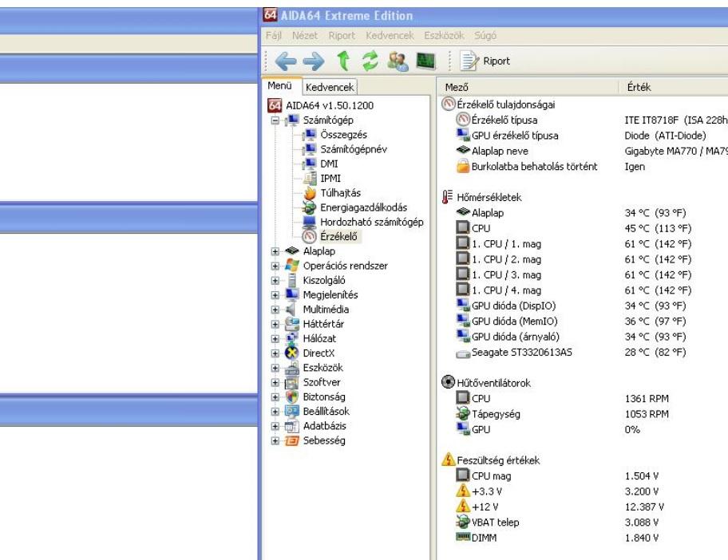Expand the Alaplap tree node
The image size is (728, 560).
(275, 251)
